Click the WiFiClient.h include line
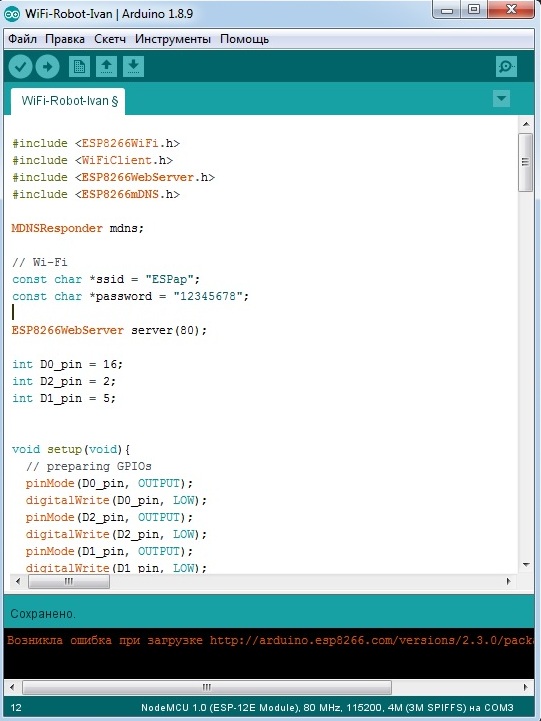This screenshot has height=721, width=541. pos(92,160)
